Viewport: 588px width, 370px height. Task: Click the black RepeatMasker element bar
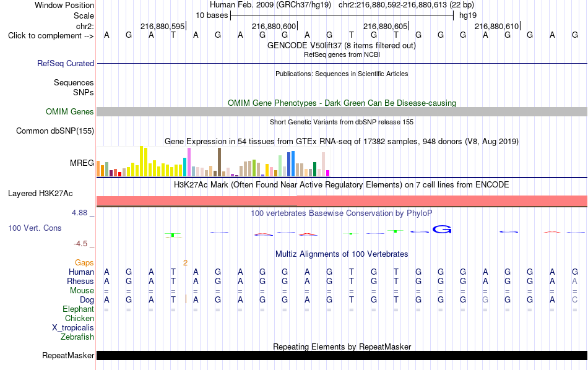pos(342,355)
